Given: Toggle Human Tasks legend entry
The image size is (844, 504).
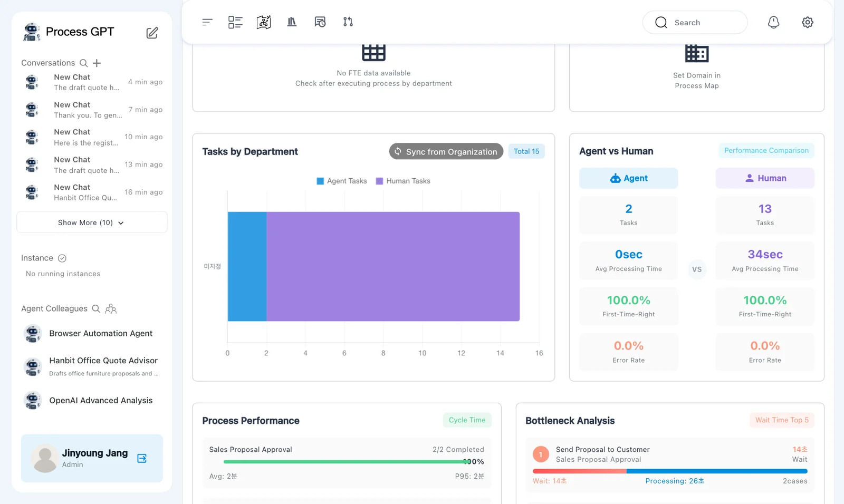Looking at the screenshot, I should [403, 181].
